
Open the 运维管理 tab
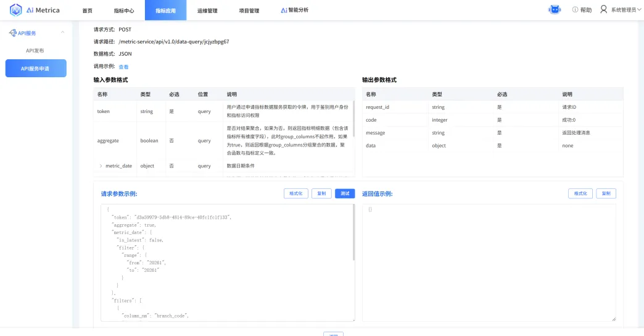coord(207,10)
